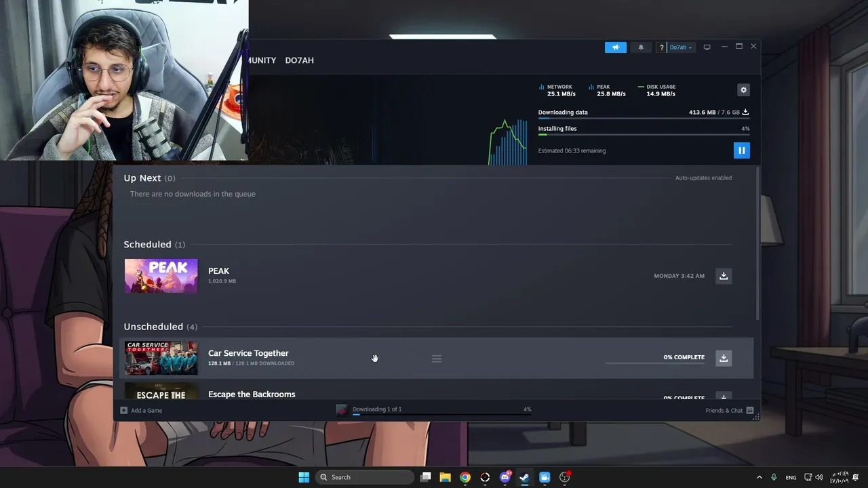Switch to Big Picture mode monitor icon
Screen dimensions: 868x488
point(707,47)
